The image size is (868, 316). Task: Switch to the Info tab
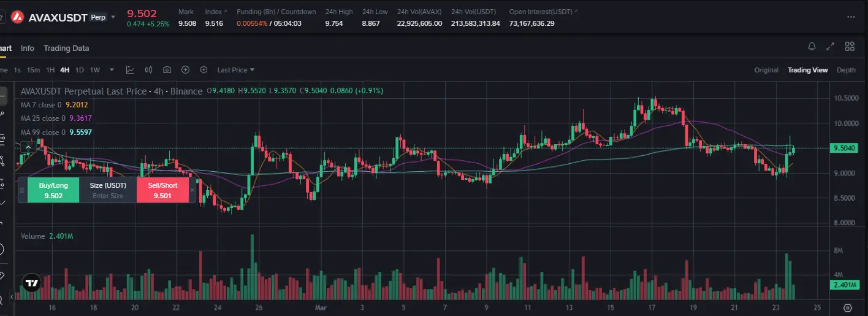point(27,48)
